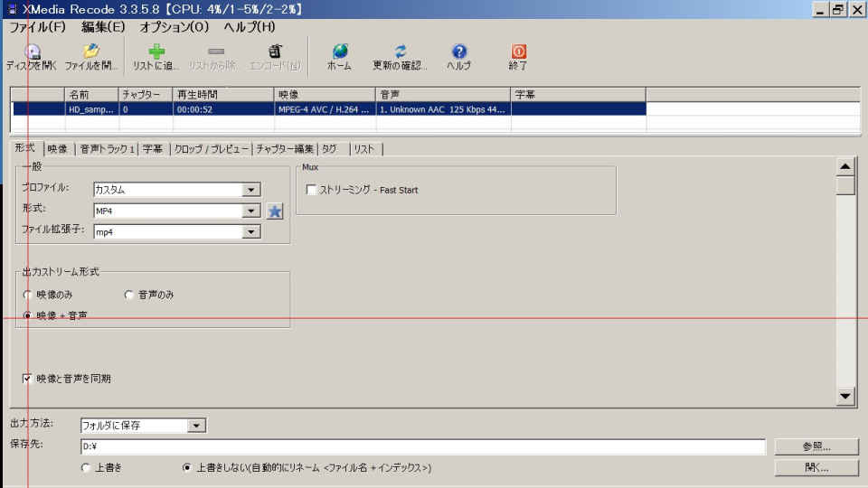Viewport: 868px width, 488px height.
Task: Start the Encode toolbar icon
Action: (275, 51)
